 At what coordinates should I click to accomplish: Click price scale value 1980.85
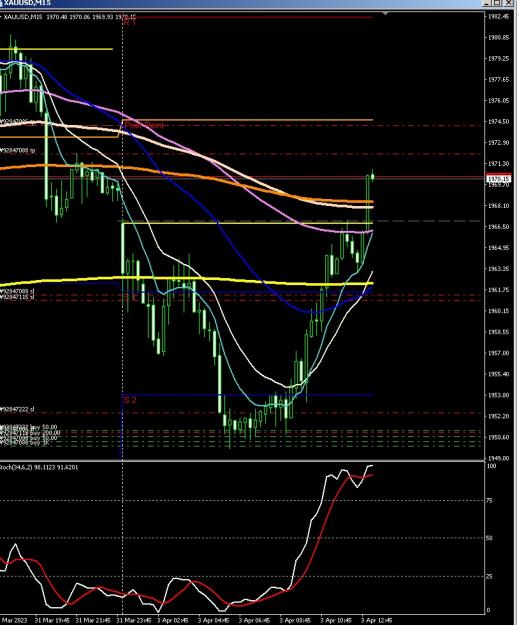[498, 37]
